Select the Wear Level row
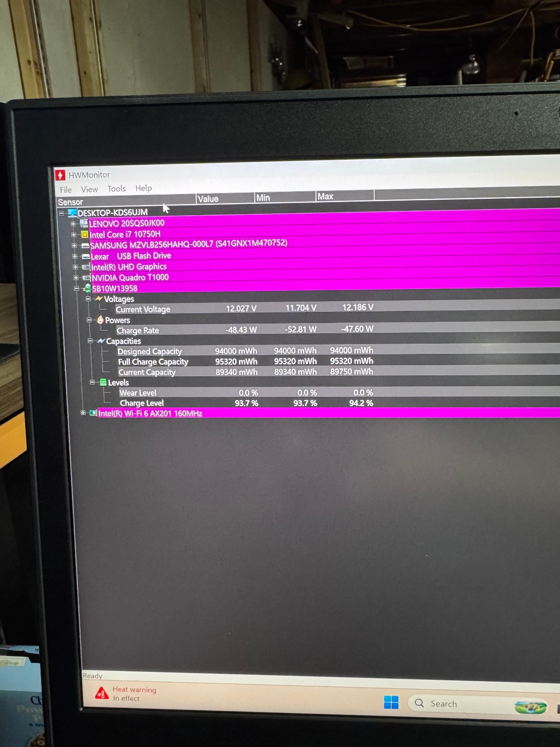The width and height of the screenshot is (560, 747). 339,392
